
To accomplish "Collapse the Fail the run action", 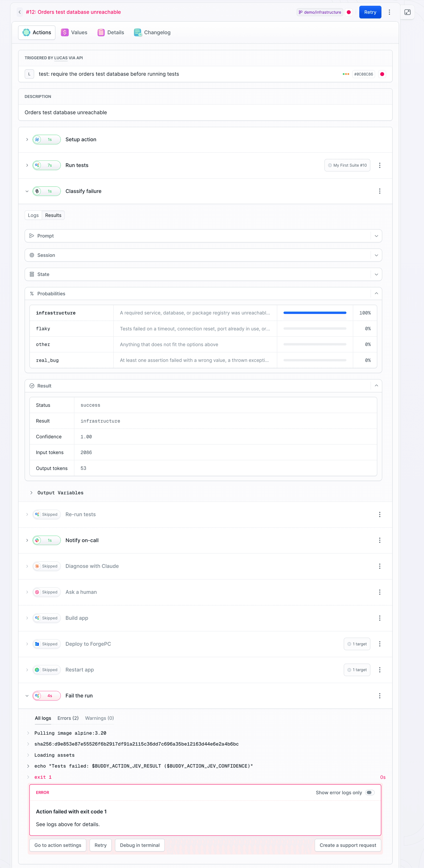I will point(27,696).
